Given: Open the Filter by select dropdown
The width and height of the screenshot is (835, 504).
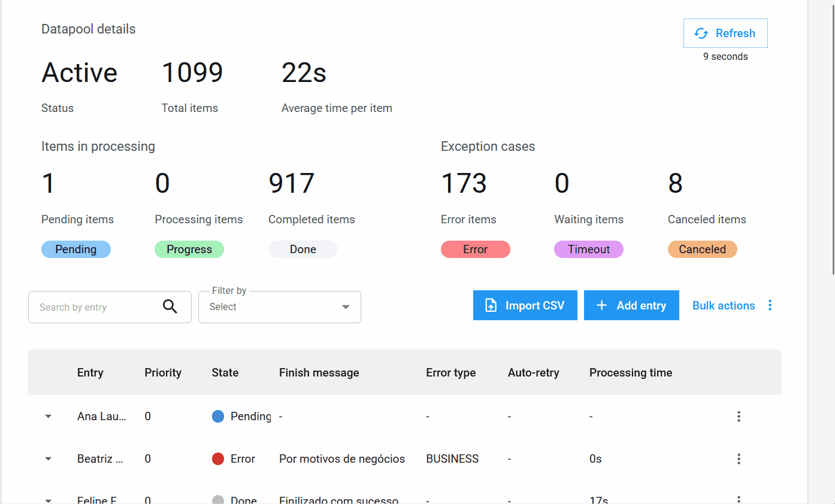Looking at the screenshot, I should pos(279,307).
